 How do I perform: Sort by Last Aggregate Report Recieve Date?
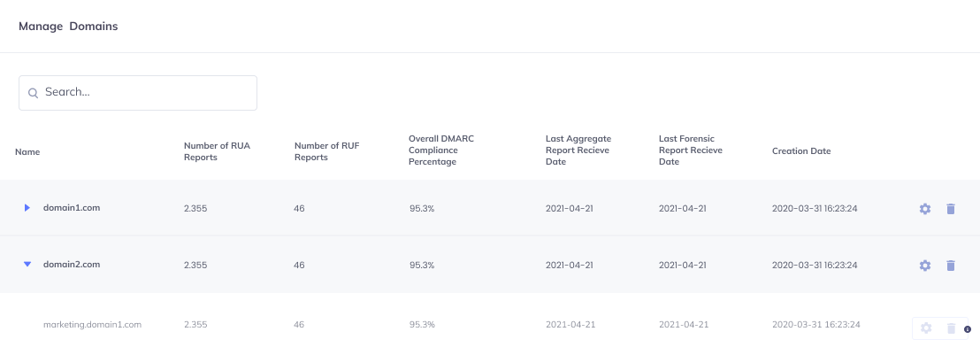point(578,150)
